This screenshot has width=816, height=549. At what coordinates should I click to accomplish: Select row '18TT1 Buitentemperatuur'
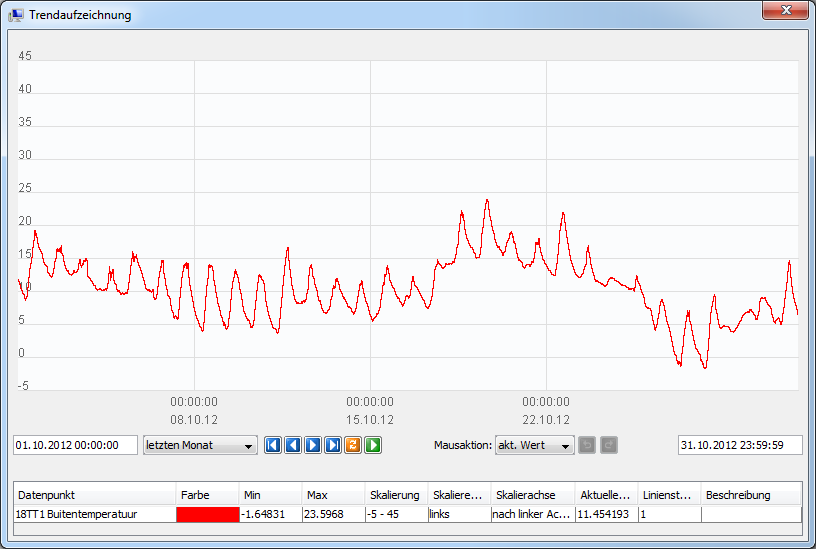[408, 514]
